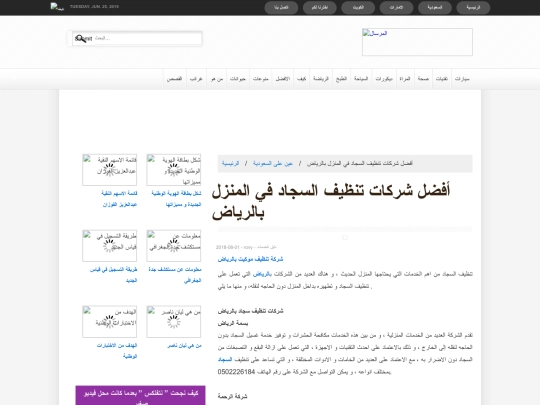
Task: Open the كيف menu item
Action: tap(301, 79)
